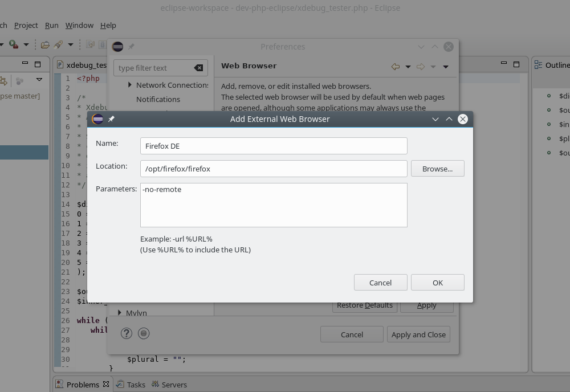Click the <?php line in the editor
This screenshot has height=392, width=570.
coord(88,78)
